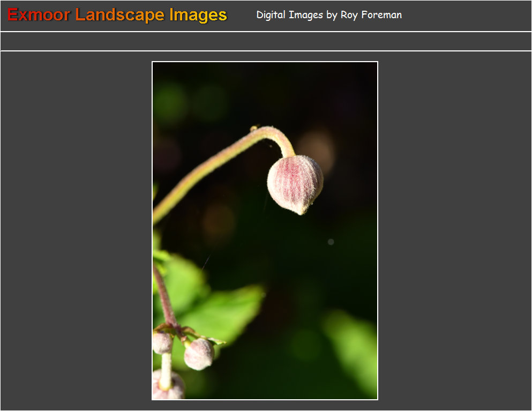Image resolution: width=532 pixels, height=411 pixels.
Task: Click the word Landscape in the heading
Action: (x=120, y=15)
